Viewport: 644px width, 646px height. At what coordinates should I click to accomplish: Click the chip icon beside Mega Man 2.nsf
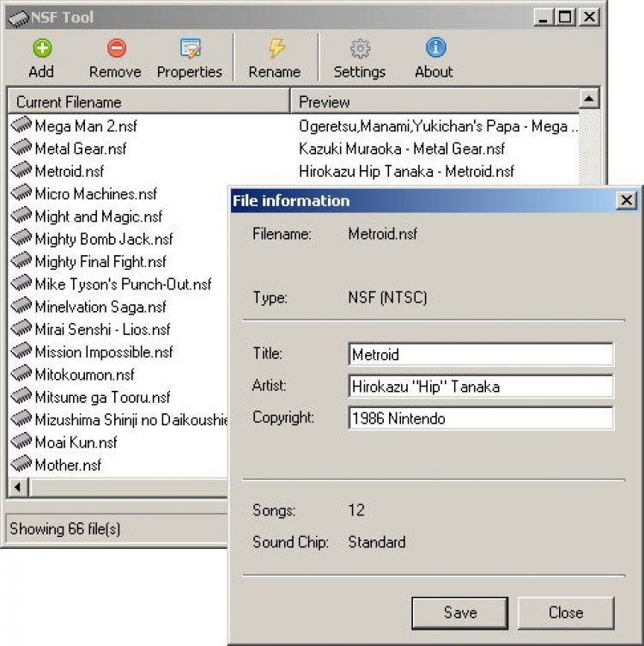(21, 125)
